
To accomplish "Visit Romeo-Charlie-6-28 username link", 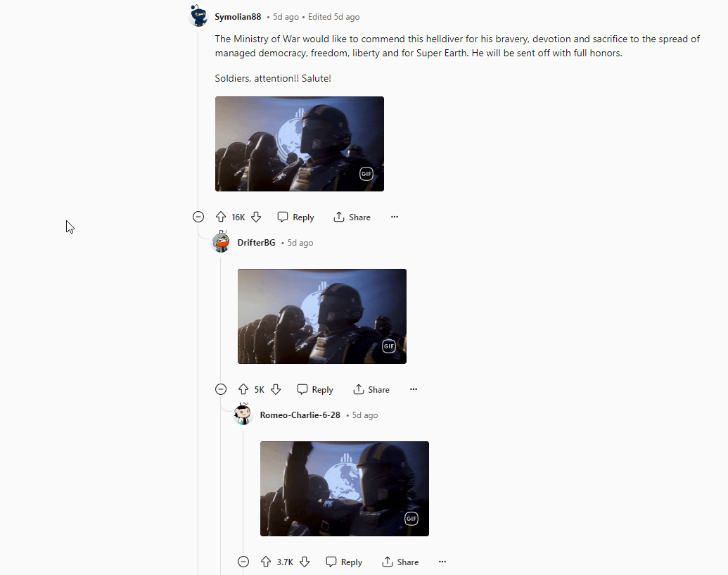I will (x=300, y=415).
